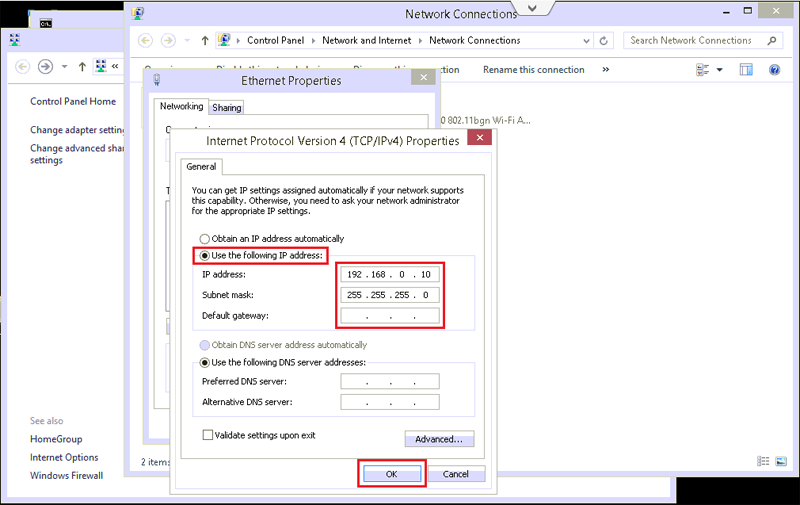Open Windows Firewall link in sidebar
Image resolution: width=800 pixels, height=505 pixels.
(x=66, y=476)
